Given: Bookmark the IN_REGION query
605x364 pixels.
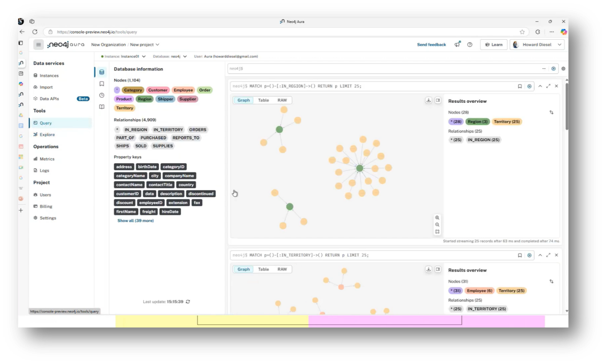Looking at the screenshot, I should pos(520,86).
